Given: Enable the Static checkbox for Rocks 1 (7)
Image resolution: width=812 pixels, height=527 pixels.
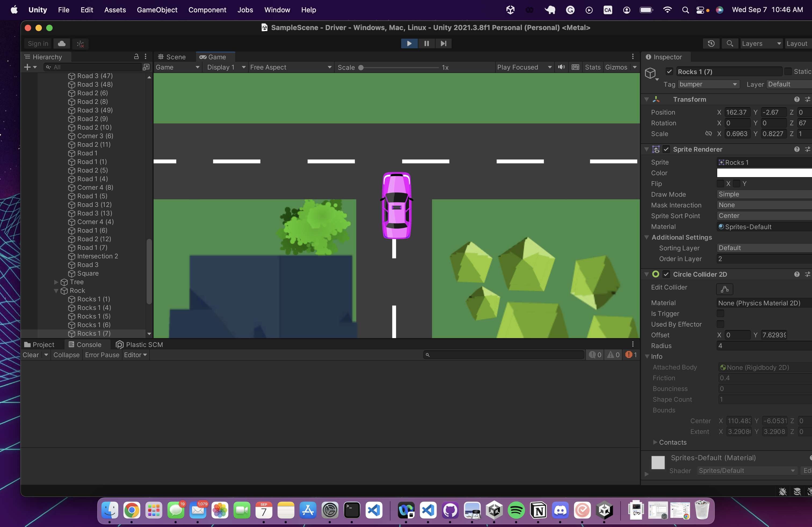Looking at the screenshot, I should coord(788,72).
